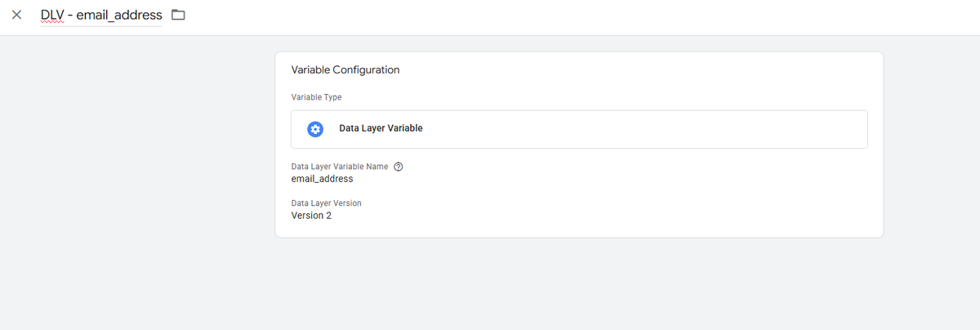The height and width of the screenshot is (330, 980).
Task: Click the grey background left of the card
Action: [x=139, y=163]
